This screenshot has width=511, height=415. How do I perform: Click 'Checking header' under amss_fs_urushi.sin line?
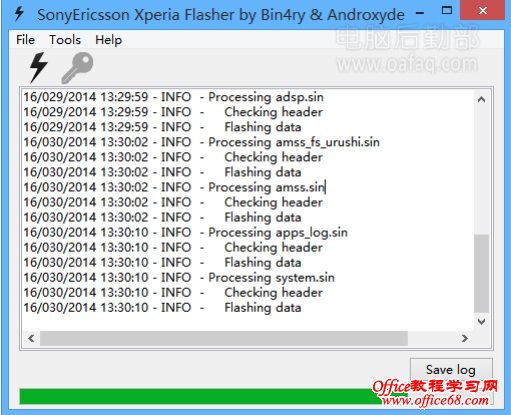[273, 157]
